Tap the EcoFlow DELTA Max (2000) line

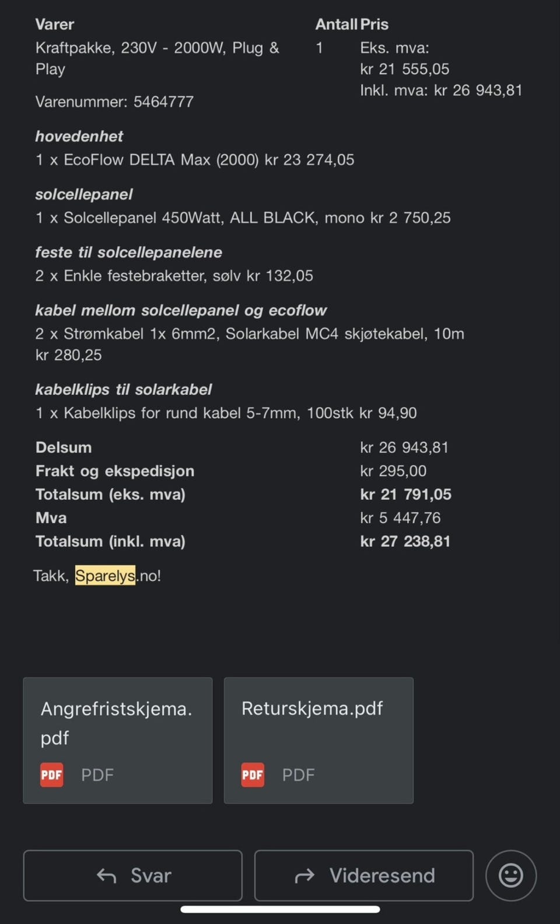tap(194, 160)
